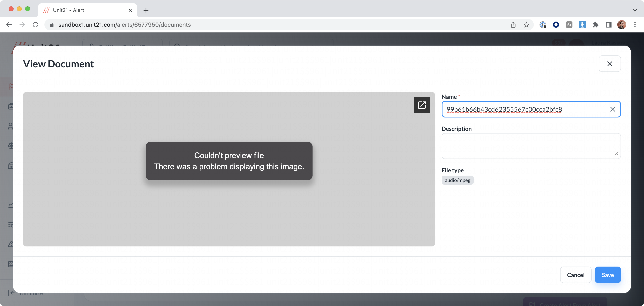644x306 pixels.
Task: Clear the Name field text
Action: tap(613, 109)
